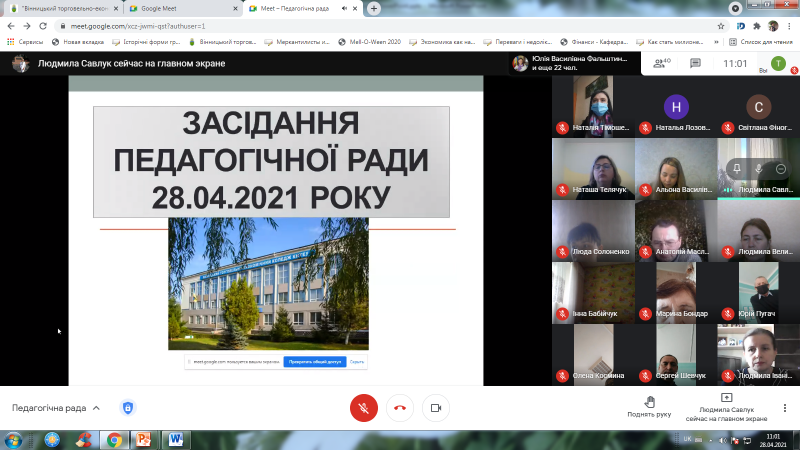
Task: Open Chrome from the taskbar
Action: coord(114,440)
